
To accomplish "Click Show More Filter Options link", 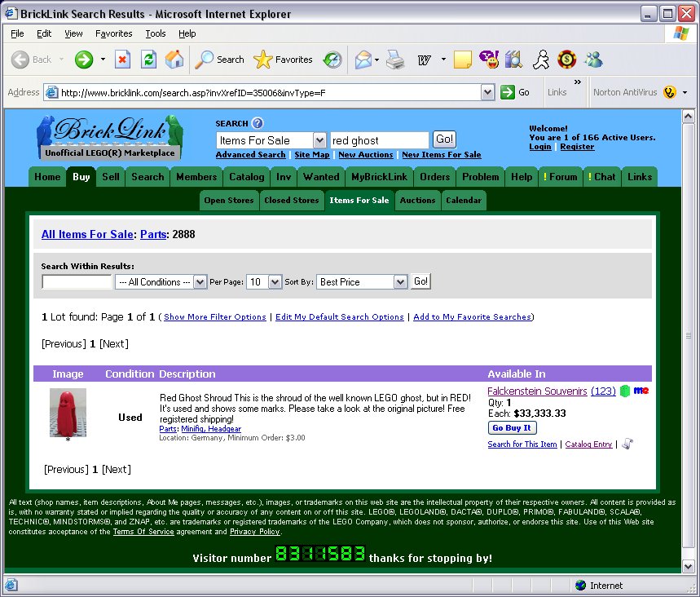I will [215, 316].
